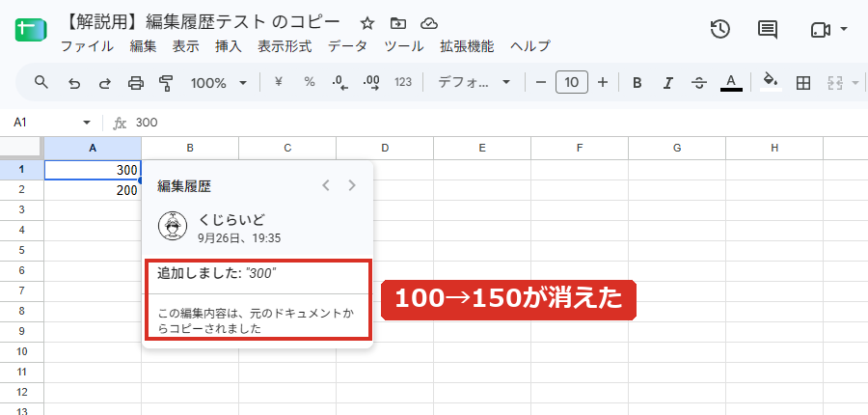Open the name box dropdown arrow
This screenshot has height=415, width=868.
[x=87, y=123]
